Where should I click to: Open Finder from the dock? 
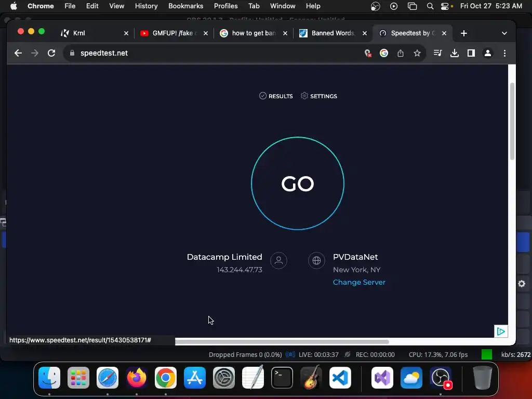click(49, 378)
